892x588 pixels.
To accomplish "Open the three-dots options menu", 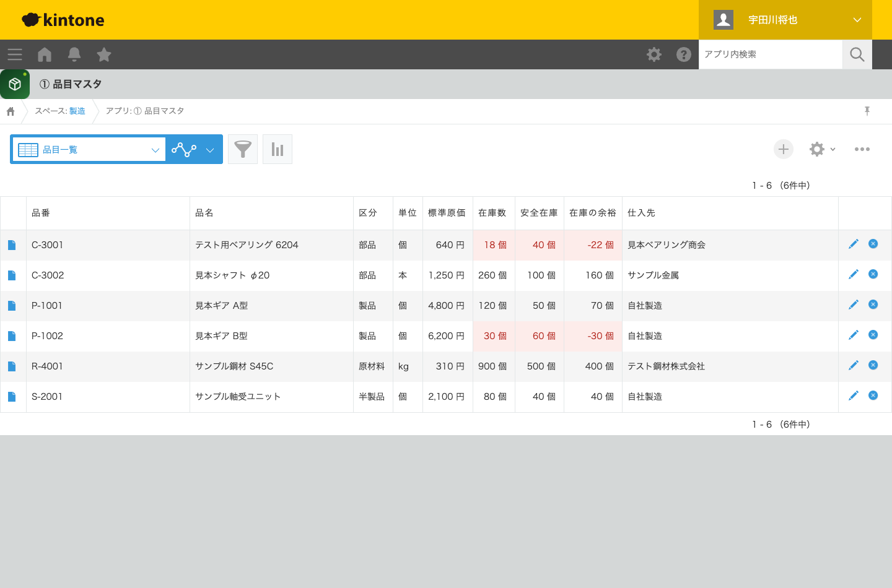I will (862, 149).
